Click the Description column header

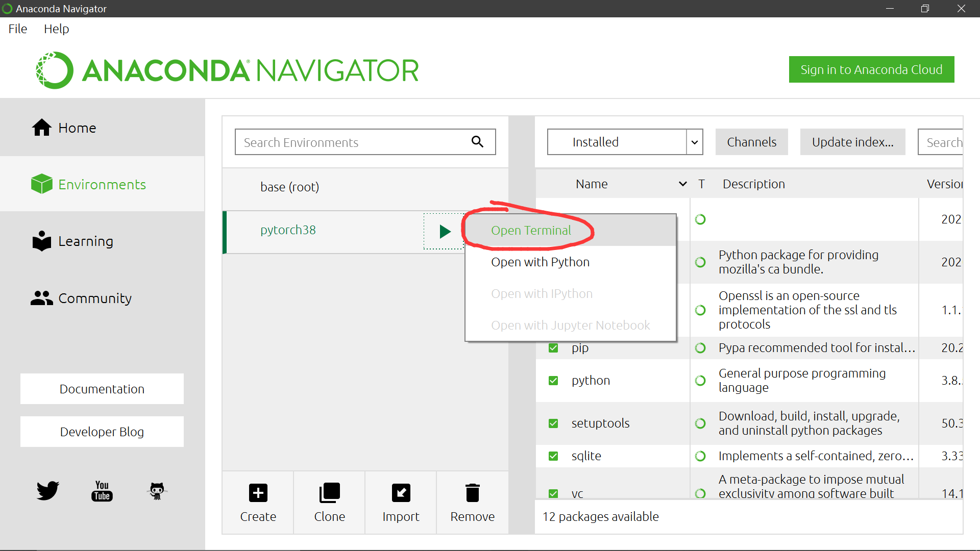pyautogui.click(x=753, y=184)
